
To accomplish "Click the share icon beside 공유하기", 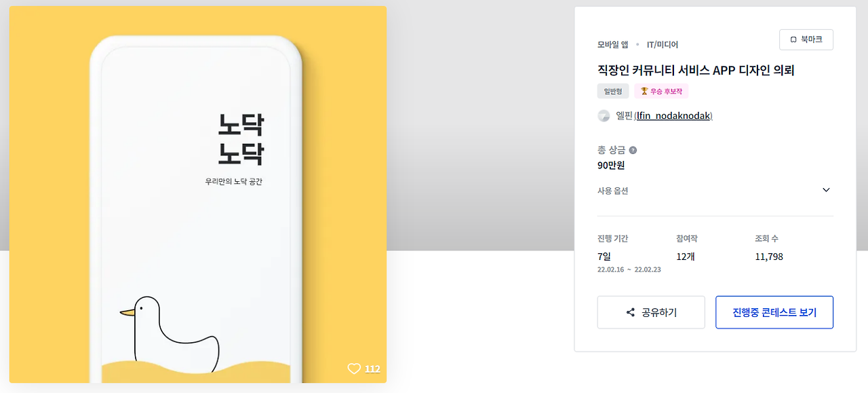I will point(631,313).
